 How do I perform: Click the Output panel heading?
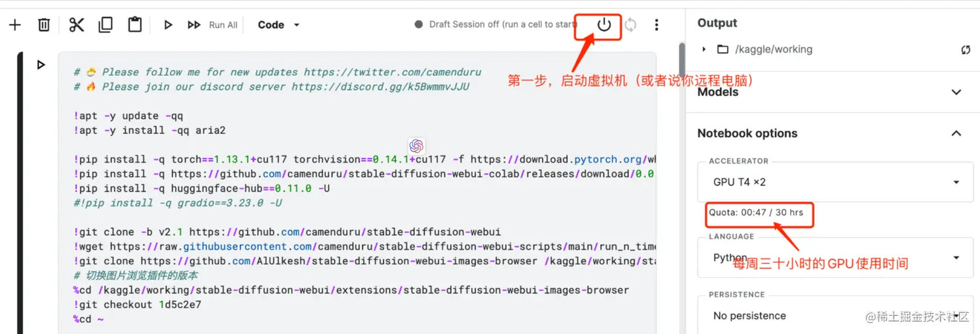tap(717, 23)
